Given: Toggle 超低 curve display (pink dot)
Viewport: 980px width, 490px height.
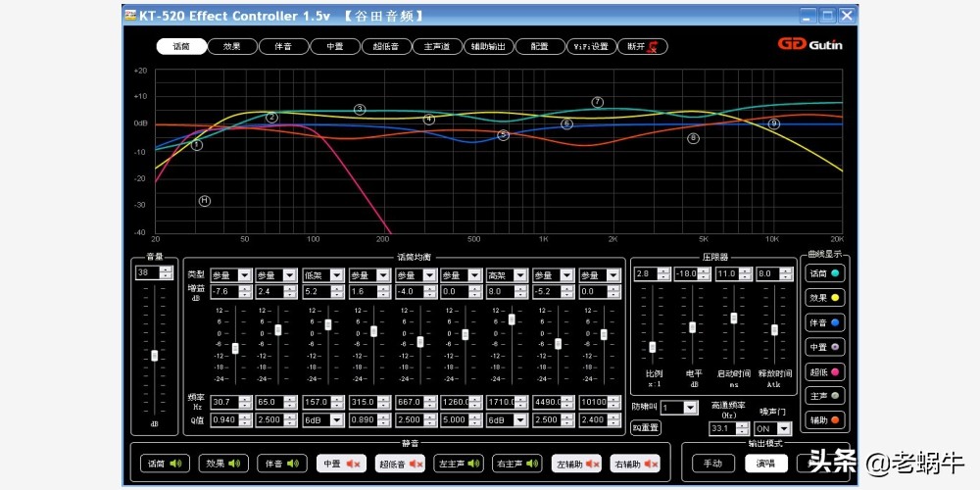Looking at the screenshot, I should 824,371.
